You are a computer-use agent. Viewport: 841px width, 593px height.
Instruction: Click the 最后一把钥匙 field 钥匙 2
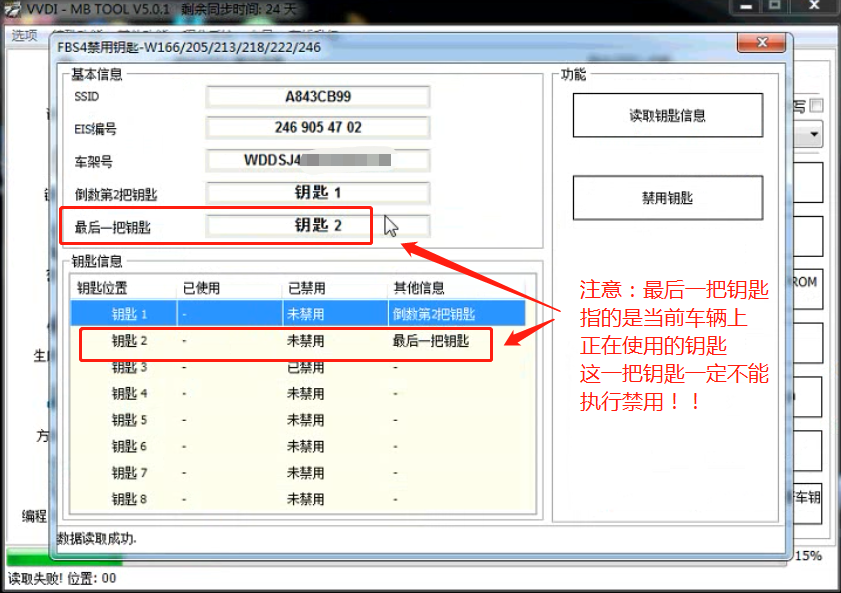pos(318,225)
